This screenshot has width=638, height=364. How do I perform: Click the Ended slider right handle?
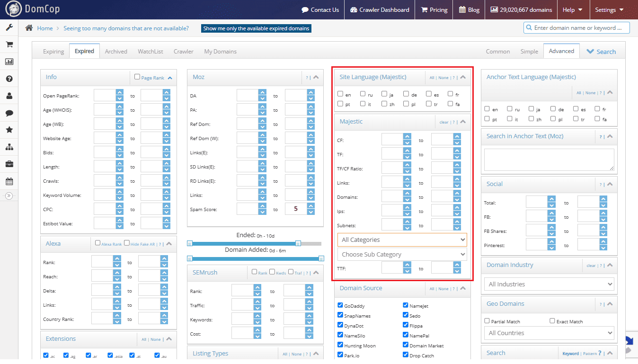click(x=298, y=244)
